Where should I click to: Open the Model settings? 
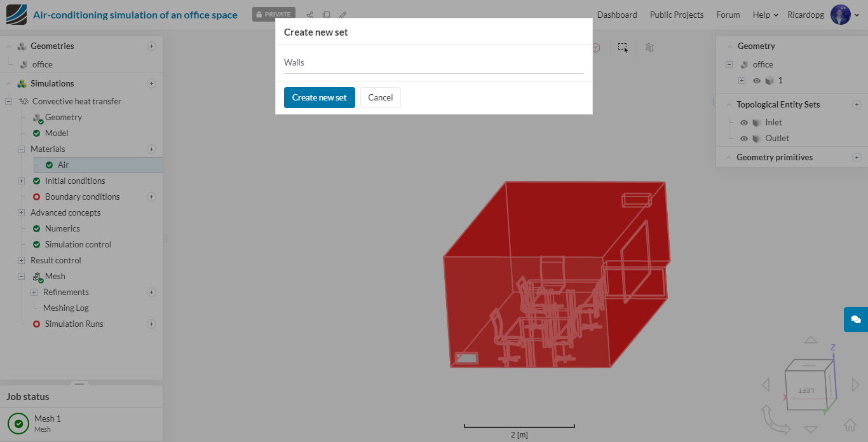pos(57,133)
